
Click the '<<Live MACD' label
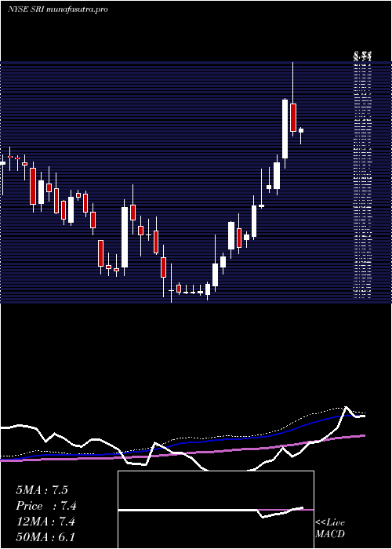[330, 528]
